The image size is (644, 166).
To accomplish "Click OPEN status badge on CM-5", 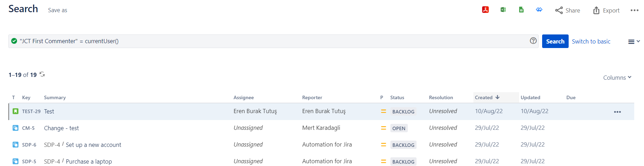I will (x=399, y=128).
